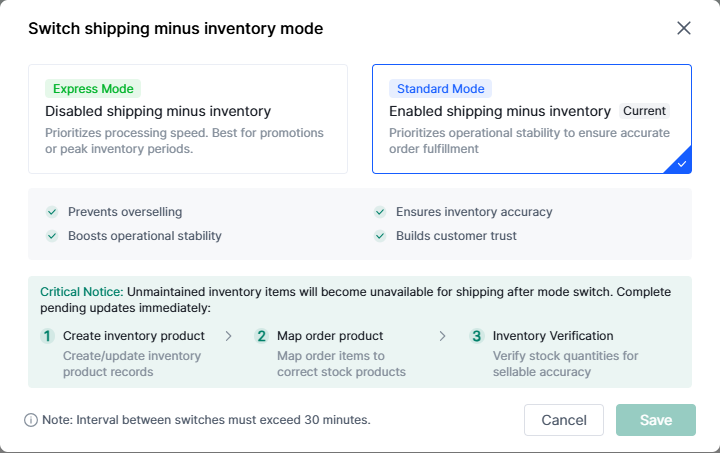This screenshot has height=453, width=720.
Task: Click the arrow after Map order product
Action: point(443,336)
